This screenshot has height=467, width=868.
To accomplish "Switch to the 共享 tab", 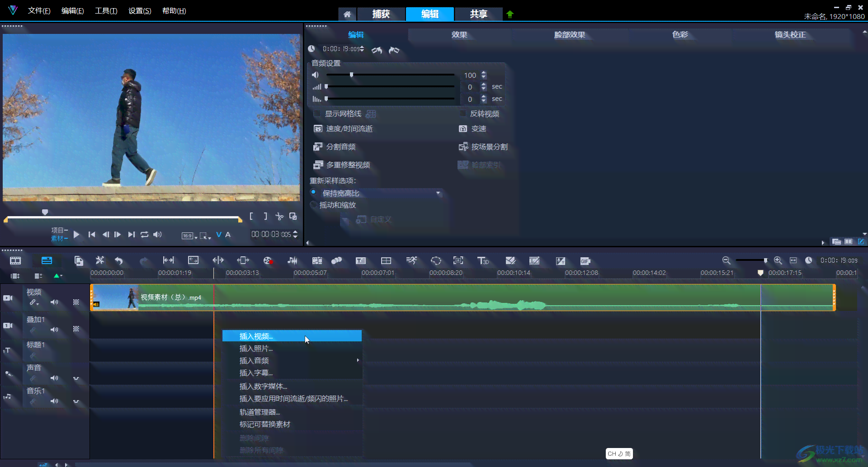I will (x=478, y=14).
